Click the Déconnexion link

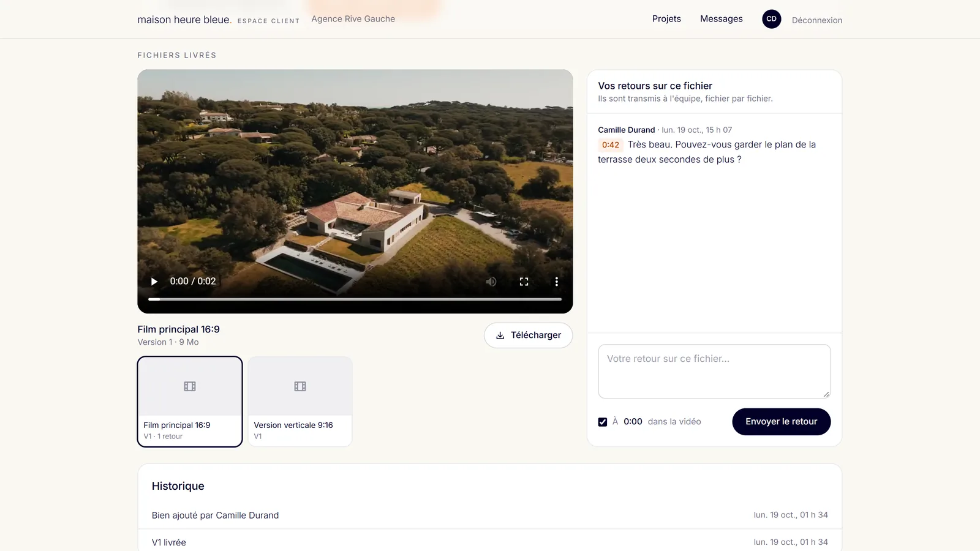[817, 20]
